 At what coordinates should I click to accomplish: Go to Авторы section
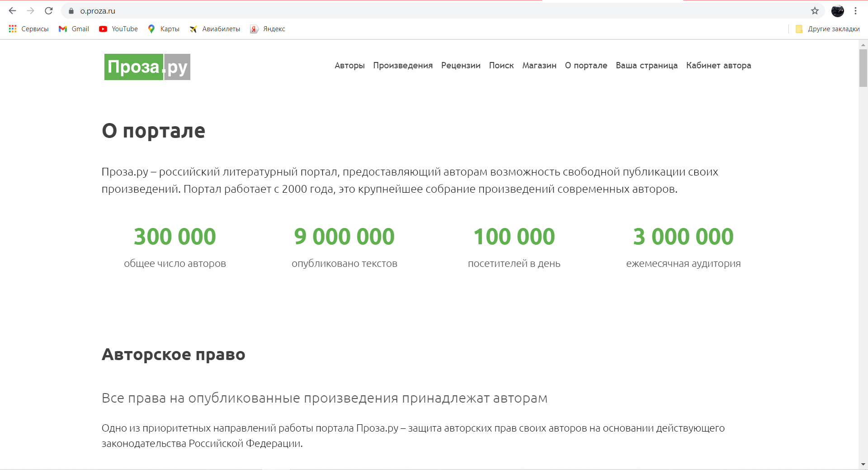pyautogui.click(x=349, y=66)
